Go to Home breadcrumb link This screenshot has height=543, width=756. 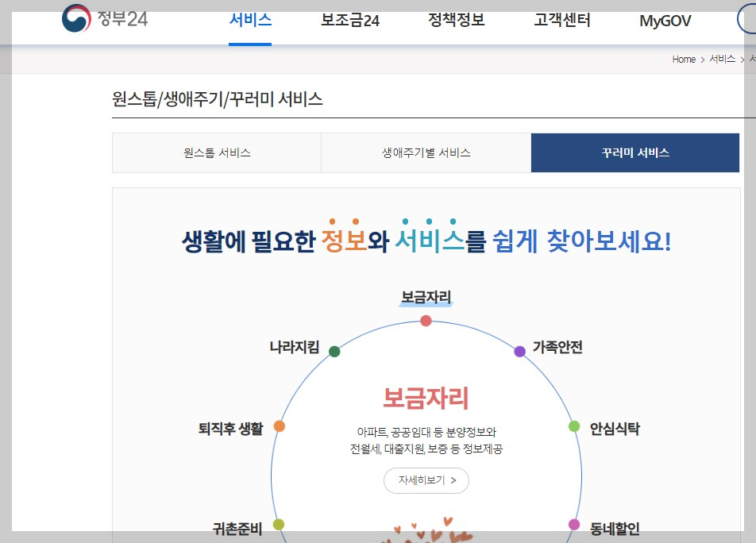pos(684,60)
